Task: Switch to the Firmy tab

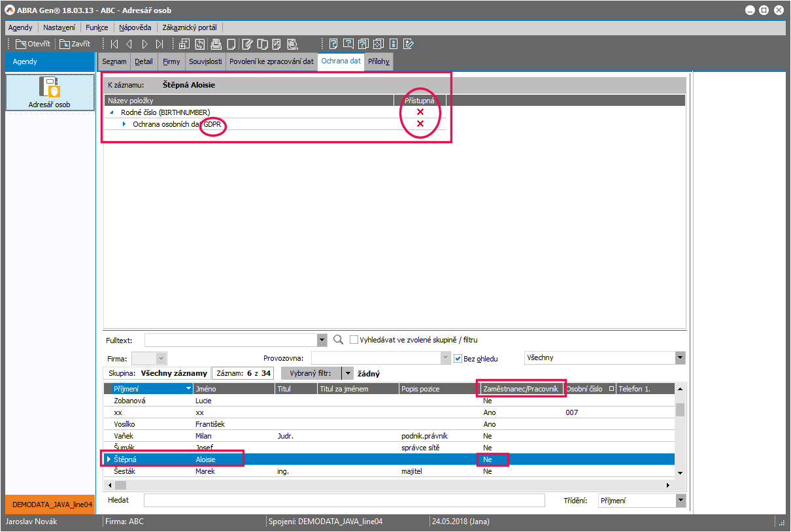Action: [171, 61]
